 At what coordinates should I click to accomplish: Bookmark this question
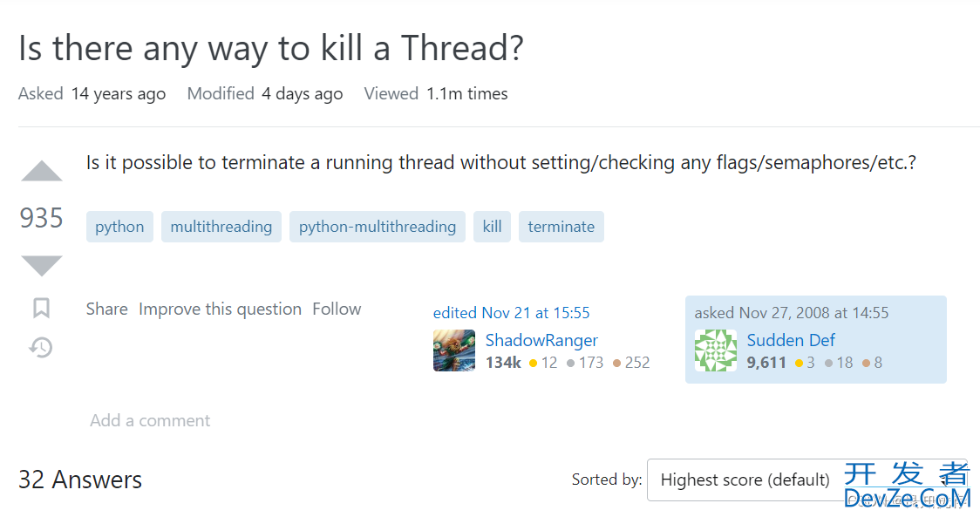click(41, 309)
